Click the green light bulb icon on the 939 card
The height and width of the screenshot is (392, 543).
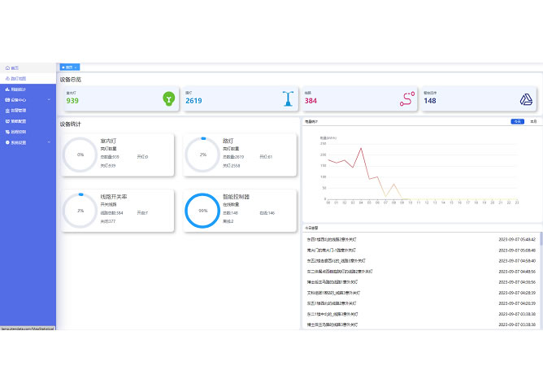tap(168, 98)
